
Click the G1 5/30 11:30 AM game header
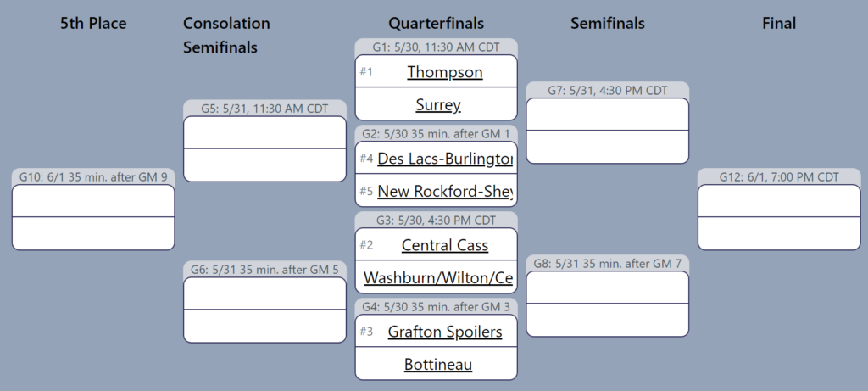pos(437,47)
